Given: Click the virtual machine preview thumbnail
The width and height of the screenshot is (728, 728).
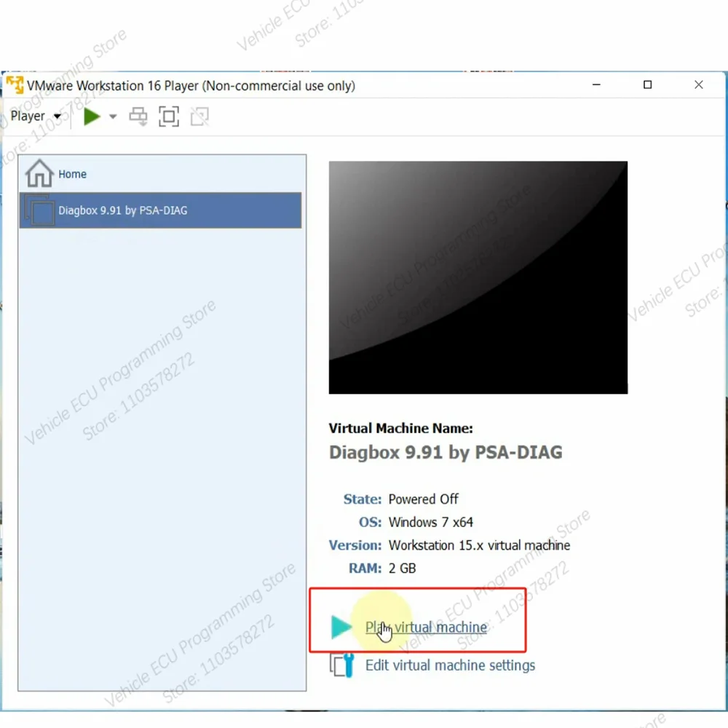Looking at the screenshot, I should 478,277.
